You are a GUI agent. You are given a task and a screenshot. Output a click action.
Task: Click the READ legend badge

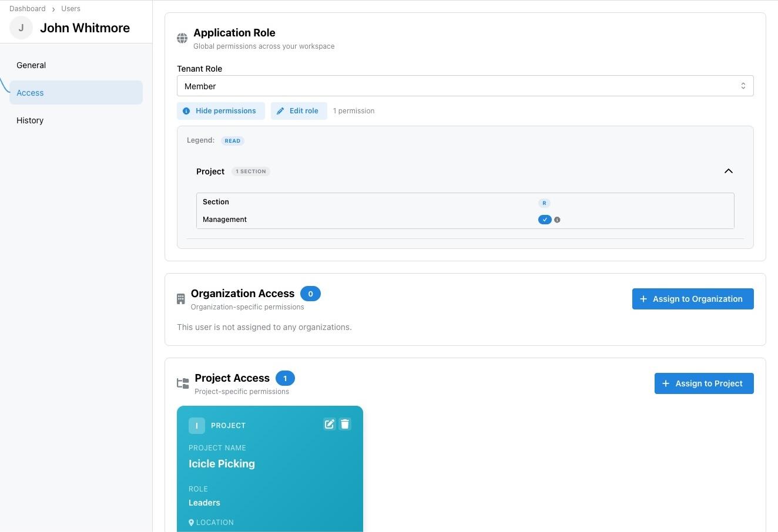click(x=233, y=140)
